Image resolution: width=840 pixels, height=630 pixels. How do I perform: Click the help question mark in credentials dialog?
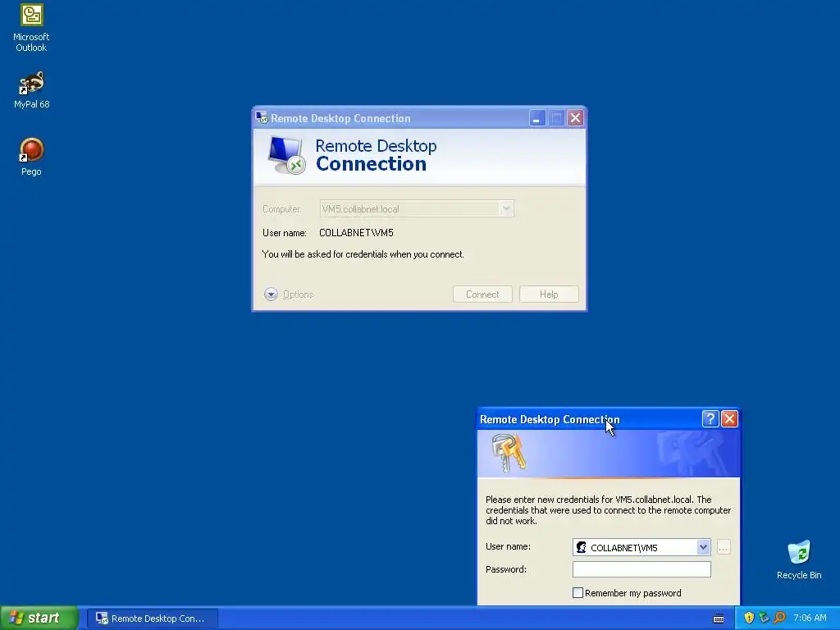tap(710, 419)
